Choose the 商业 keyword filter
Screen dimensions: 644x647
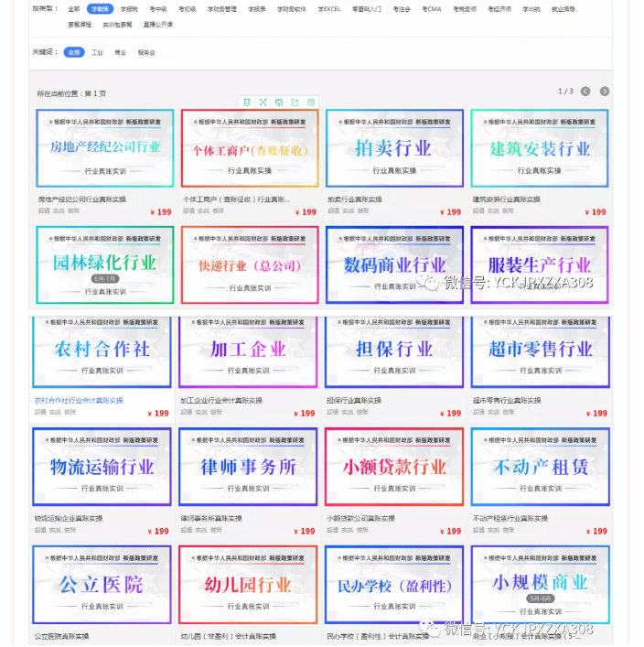pyautogui.click(x=121, y=53)
